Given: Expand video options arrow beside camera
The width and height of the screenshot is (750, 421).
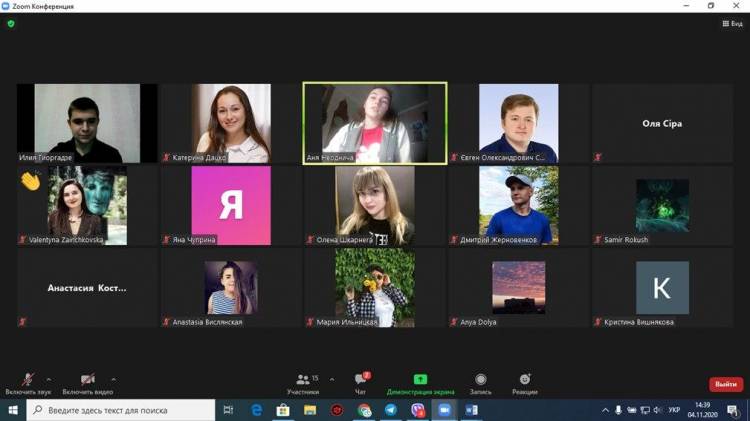Looking at the screenshot, I should 113,379.
